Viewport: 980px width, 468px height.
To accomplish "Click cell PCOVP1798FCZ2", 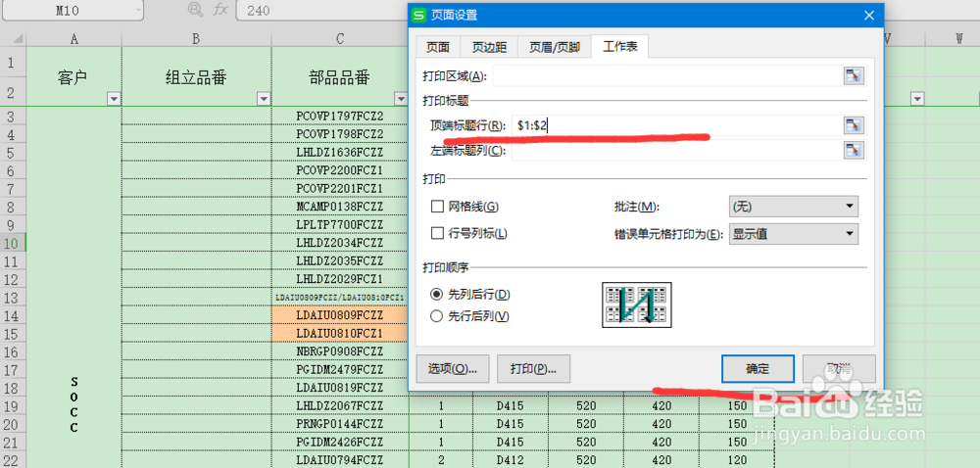I will pyautogui.click(x=340, y=134).
